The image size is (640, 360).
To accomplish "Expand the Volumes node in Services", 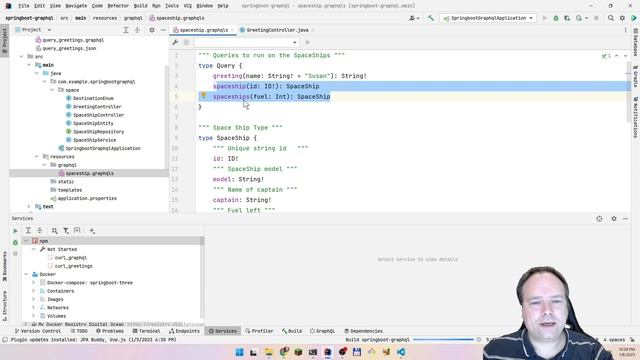I will tap(34, 316).
